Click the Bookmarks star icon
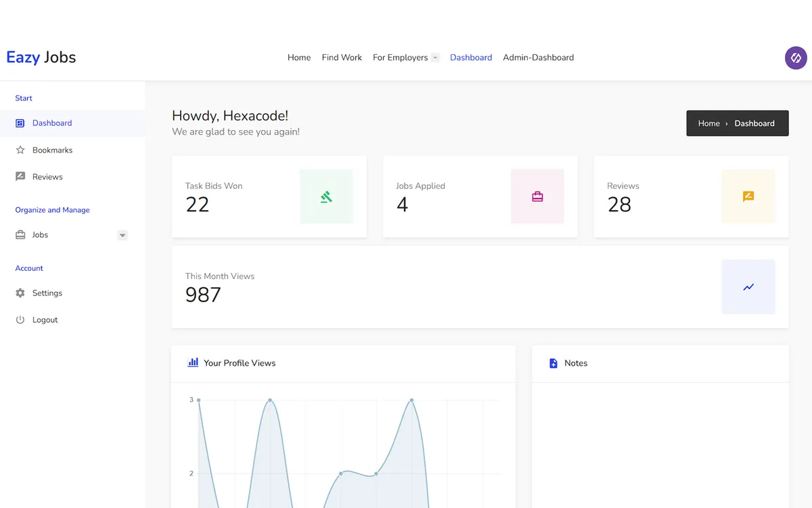 tap(20, 150)
